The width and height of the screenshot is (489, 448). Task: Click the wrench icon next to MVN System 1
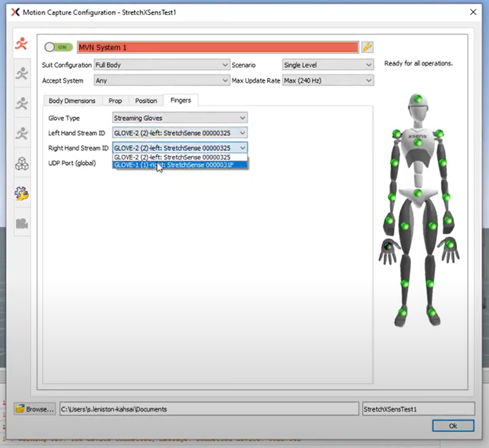367,47
